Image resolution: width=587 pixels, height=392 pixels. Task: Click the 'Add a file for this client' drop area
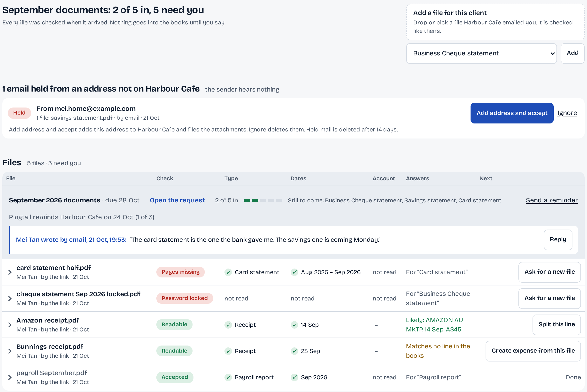pos(495,22)
